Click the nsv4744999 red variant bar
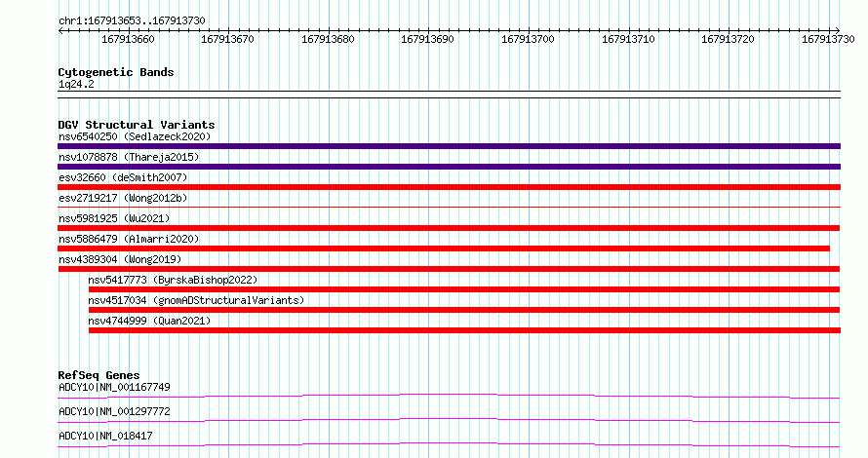This screenshot has height=458, width=868. (464, 330)
